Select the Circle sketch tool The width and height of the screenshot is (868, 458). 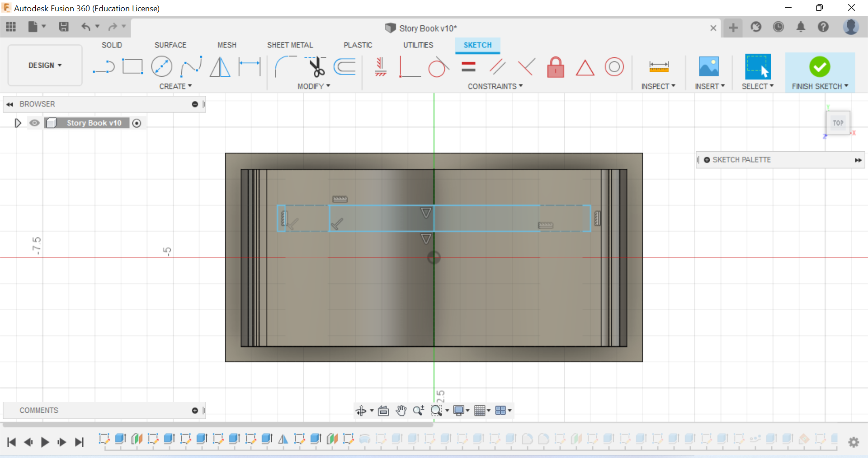click(161, 67)
